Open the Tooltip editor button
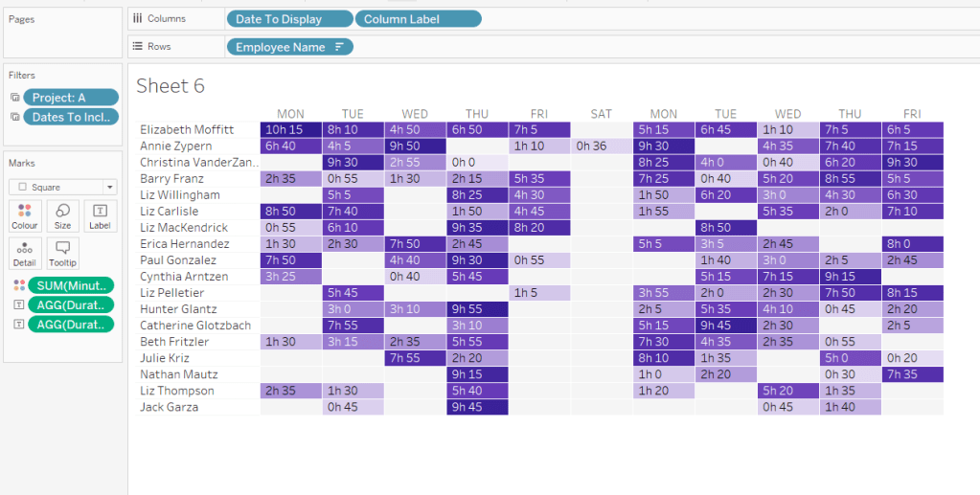Screen dimensions: 980x495 [62, 253]
